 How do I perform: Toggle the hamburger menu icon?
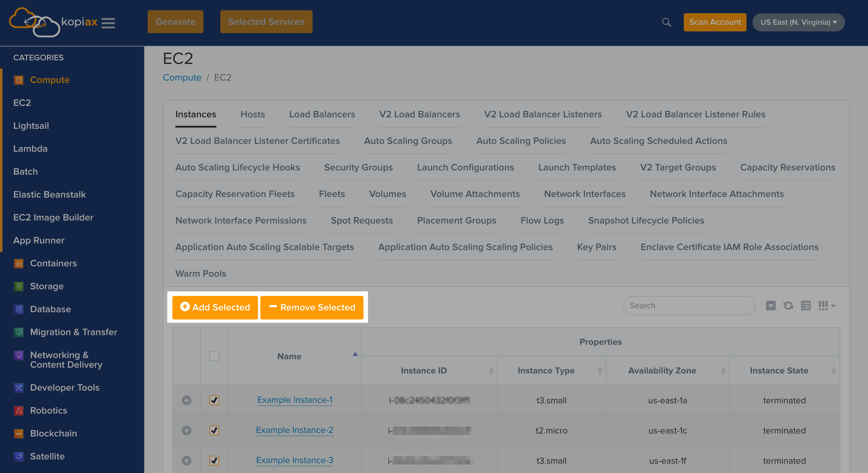[108, 23]
